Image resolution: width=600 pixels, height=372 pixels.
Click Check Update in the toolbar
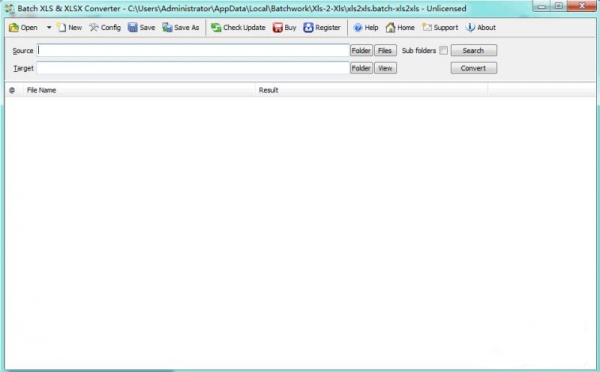[x=238, y=28]
